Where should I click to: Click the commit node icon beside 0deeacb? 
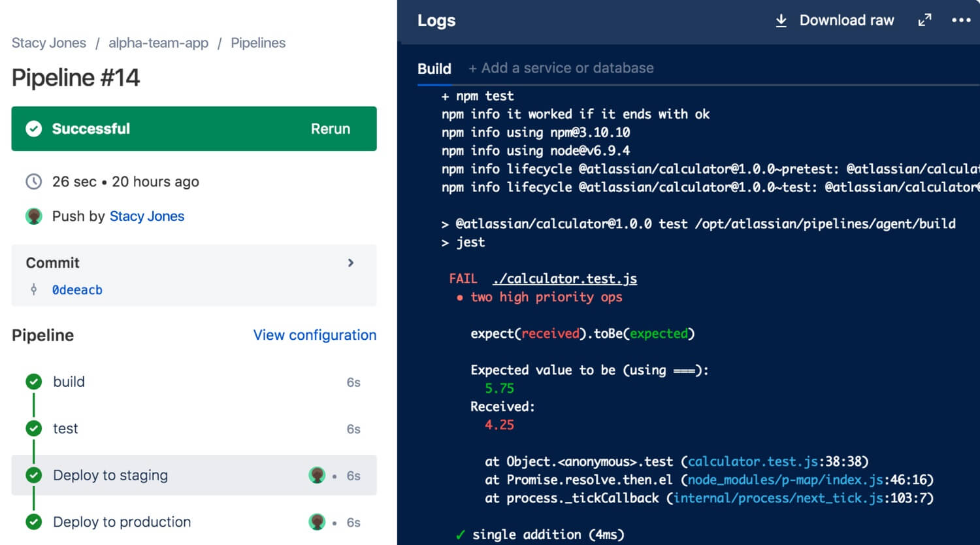[34, 289]
